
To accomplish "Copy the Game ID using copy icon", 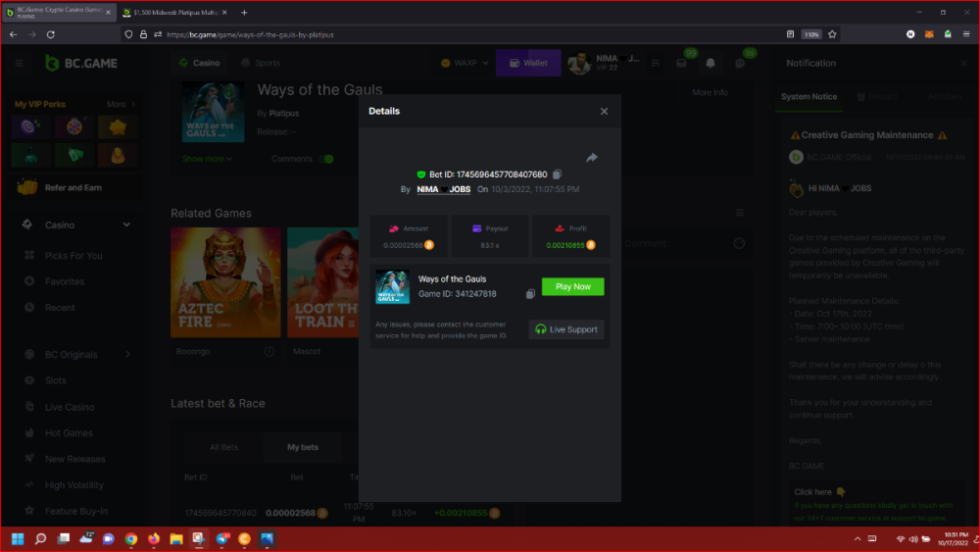I will click(x=530, y=294).
